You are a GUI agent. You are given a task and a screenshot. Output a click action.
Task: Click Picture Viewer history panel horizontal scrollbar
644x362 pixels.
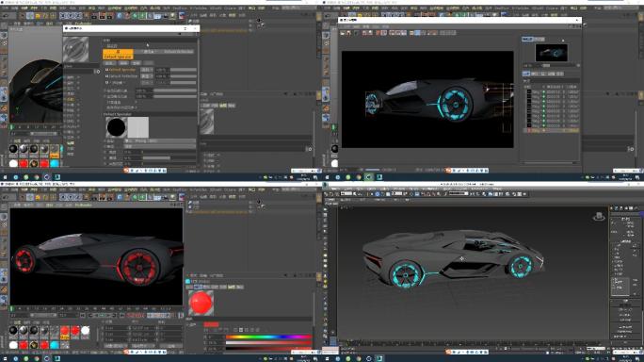[x=549, y=163]
